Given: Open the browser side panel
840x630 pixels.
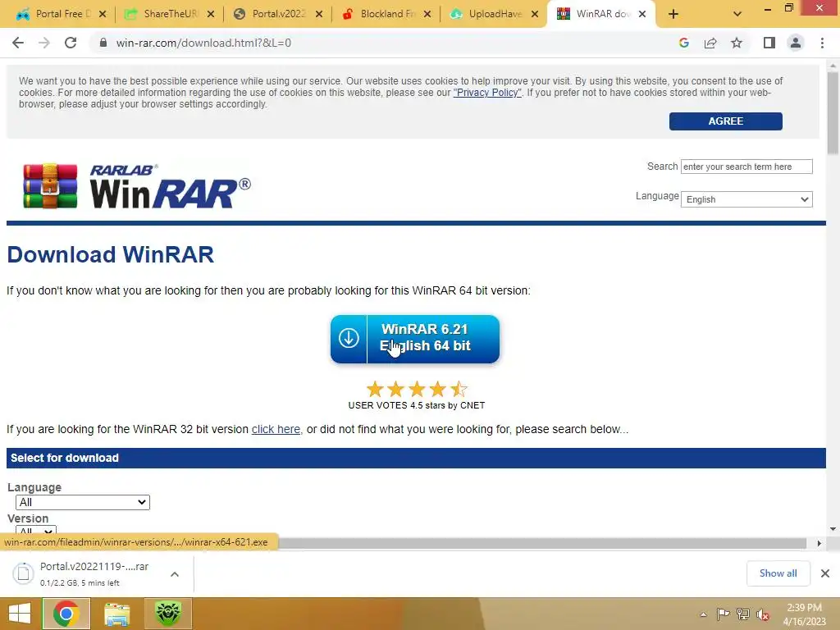Looking at the screenshot, I should (x=769, y=43).
